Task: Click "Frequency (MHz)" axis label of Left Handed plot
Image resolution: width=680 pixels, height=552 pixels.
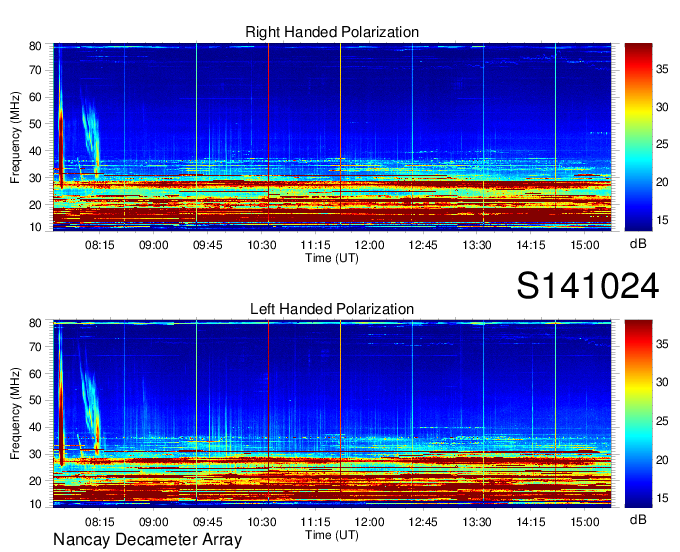Action: (x=15, y=414)
